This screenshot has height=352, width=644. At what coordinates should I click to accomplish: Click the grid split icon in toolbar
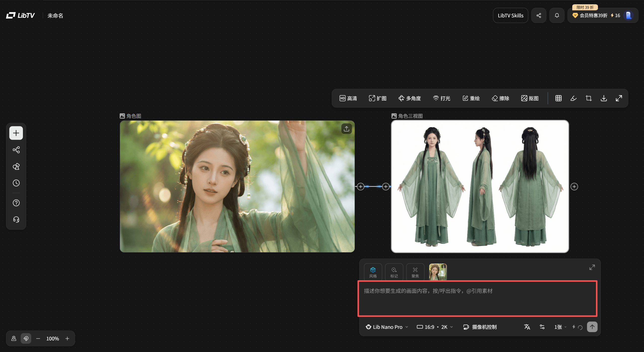click(x=558, y=98)
